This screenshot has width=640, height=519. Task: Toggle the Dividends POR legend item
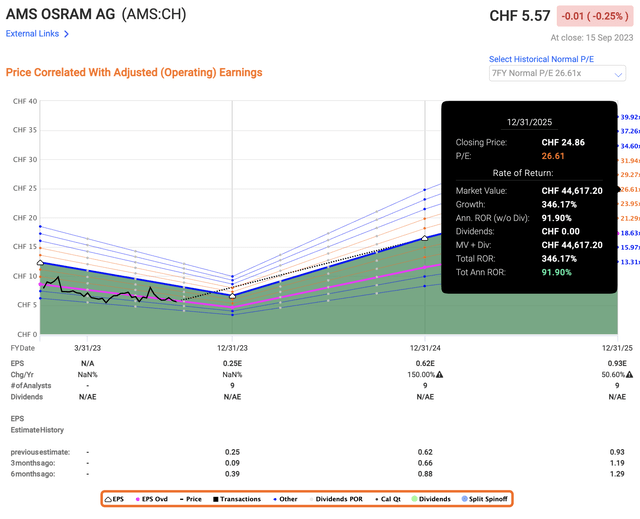(336, 499)
